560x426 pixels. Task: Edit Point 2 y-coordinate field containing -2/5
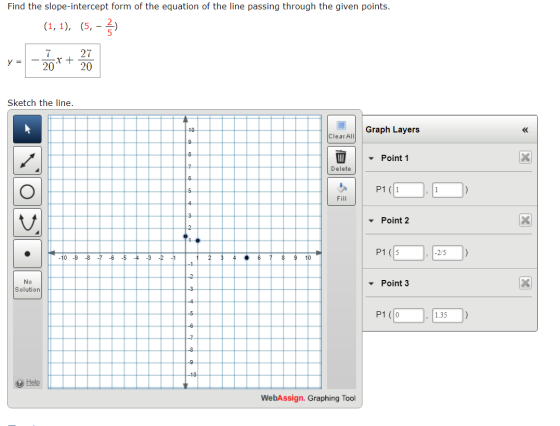448,253
